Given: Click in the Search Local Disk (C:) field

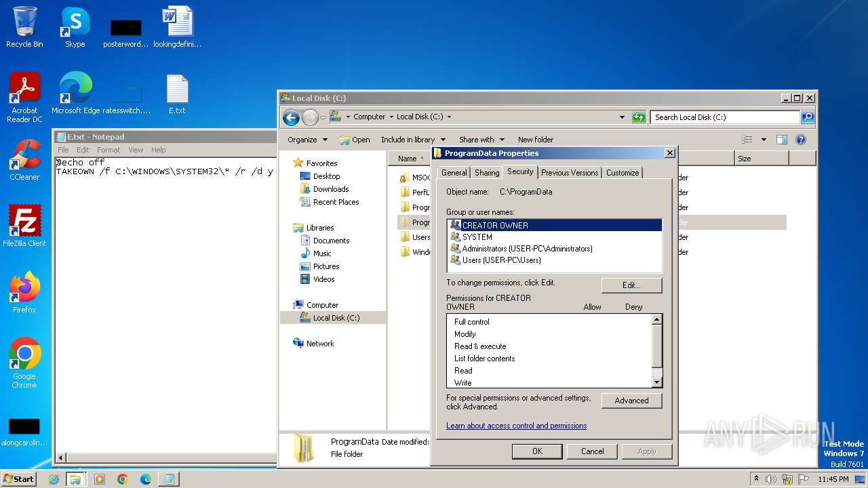Looking at the screenshot, I should (725, 117).
